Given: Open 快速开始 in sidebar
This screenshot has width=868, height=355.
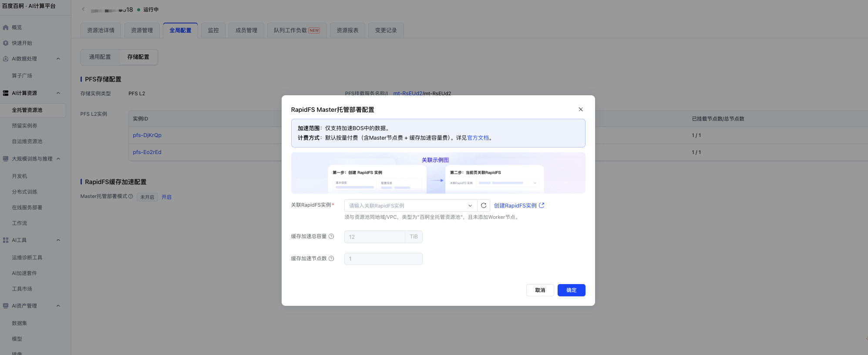Looking at the screenshot, I should point(22,43).
